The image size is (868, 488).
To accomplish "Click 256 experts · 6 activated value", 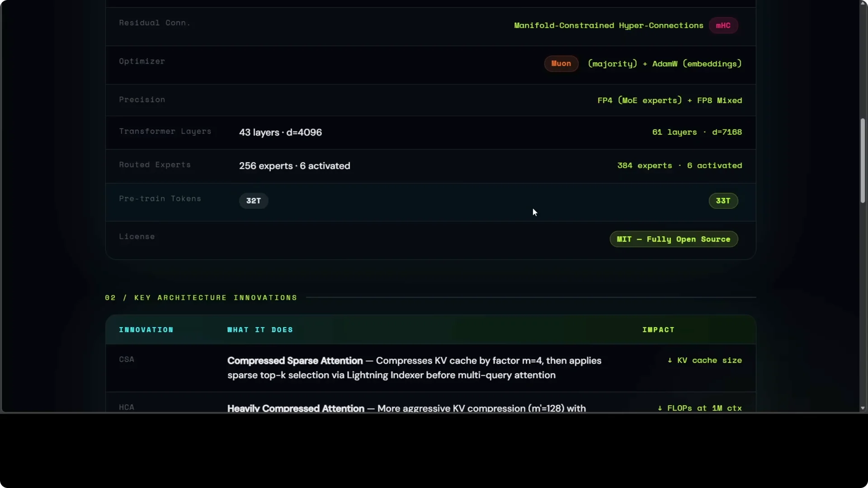I will coord(294,166).
